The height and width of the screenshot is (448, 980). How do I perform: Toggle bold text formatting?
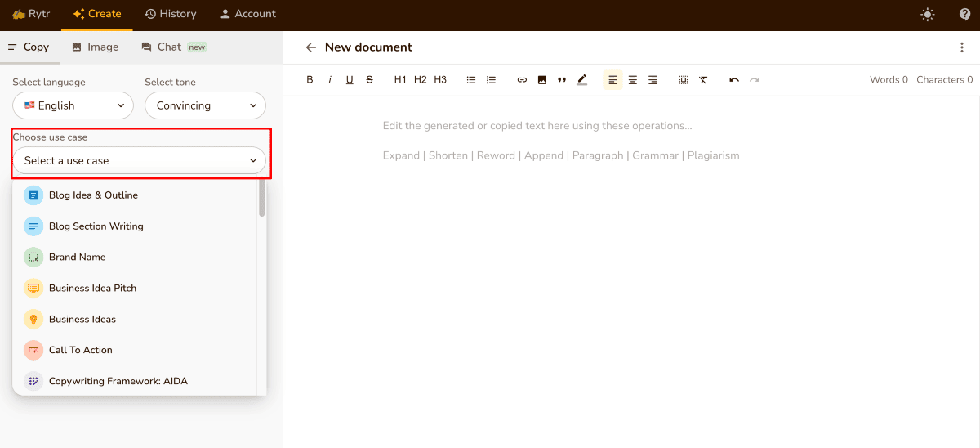(310, 80)
